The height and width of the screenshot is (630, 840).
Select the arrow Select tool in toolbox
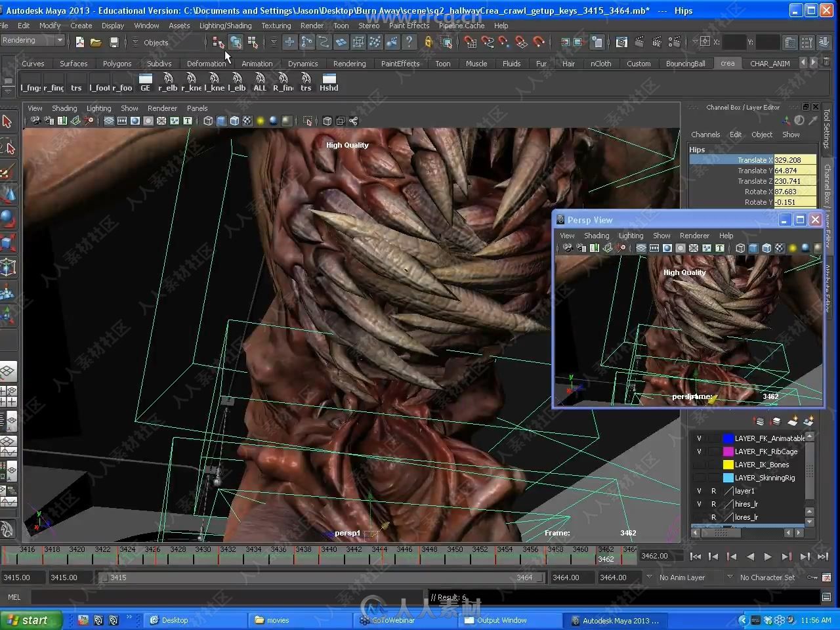click(x=7, y=121)
